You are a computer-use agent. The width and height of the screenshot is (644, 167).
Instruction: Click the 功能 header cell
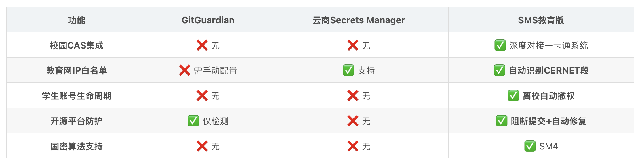(x=77, y=20)
